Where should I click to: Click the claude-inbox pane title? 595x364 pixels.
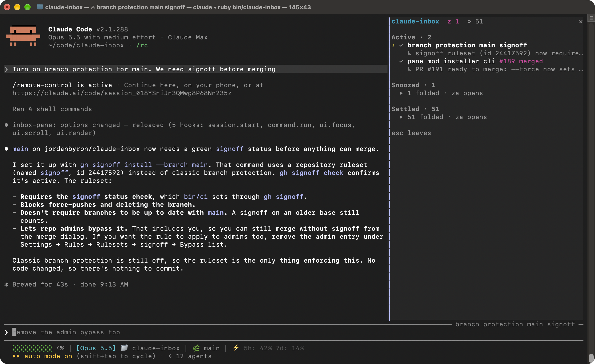[415, 21]
